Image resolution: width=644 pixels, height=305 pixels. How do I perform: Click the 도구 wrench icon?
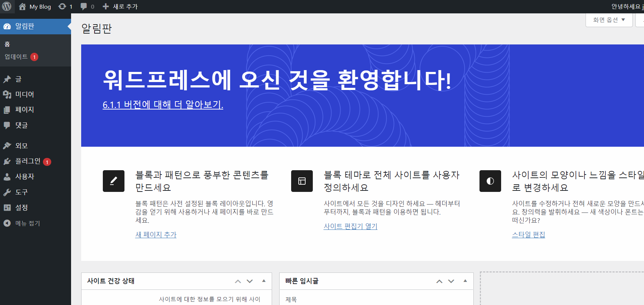[x=7, y=192]
